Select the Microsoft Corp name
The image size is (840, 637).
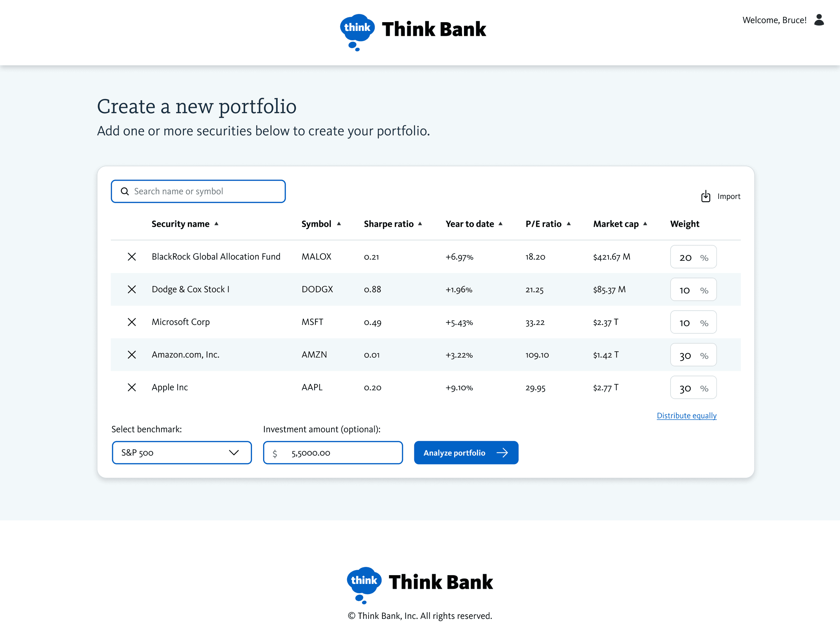[181, 322]
